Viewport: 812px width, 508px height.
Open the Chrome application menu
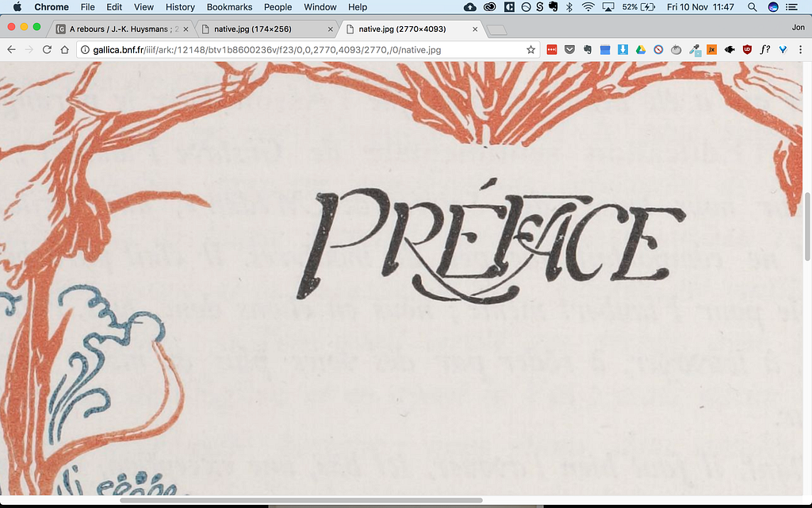click(52, 6)
